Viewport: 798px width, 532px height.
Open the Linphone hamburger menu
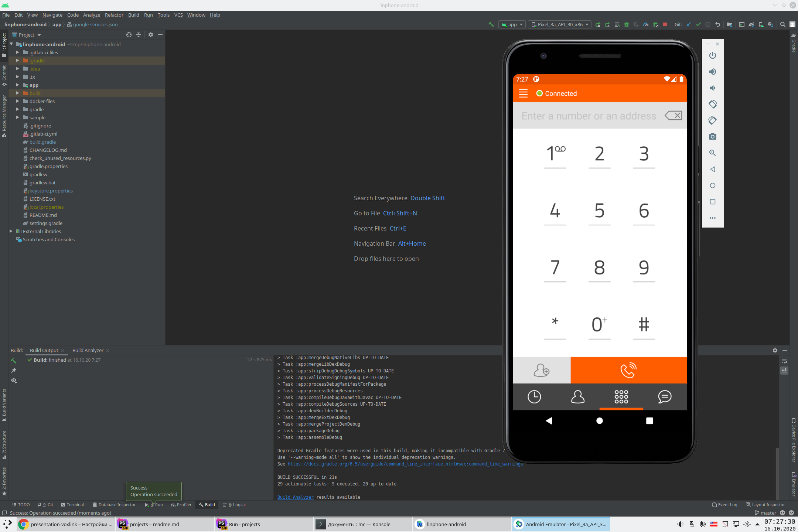tap(523, 93)
